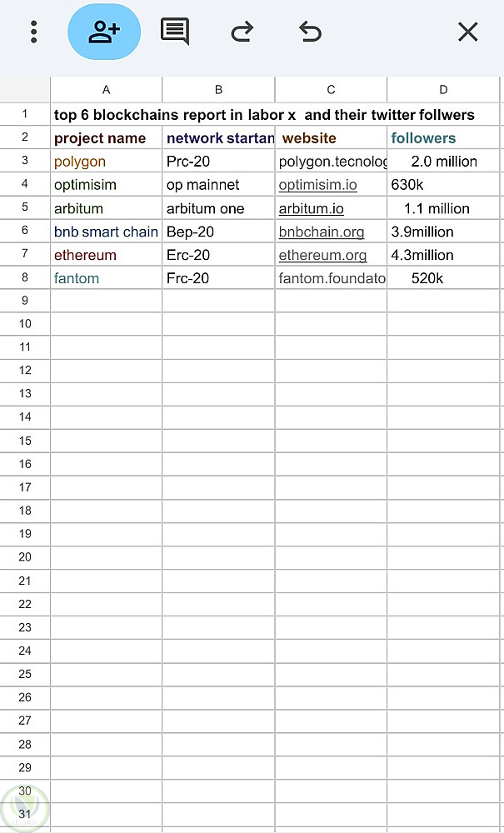Open the optimisim.io link
The width and height of the screenshot is (504, 833).
coord(317,185)
